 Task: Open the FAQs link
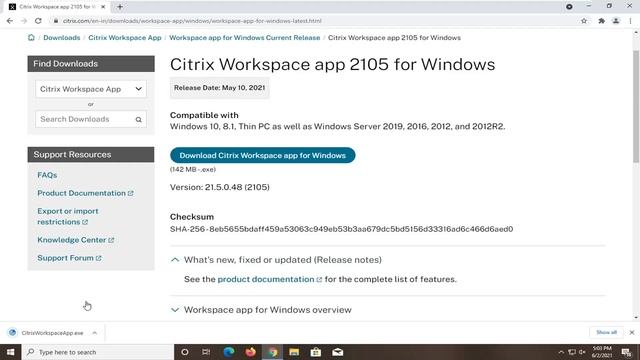coord(47,175)
